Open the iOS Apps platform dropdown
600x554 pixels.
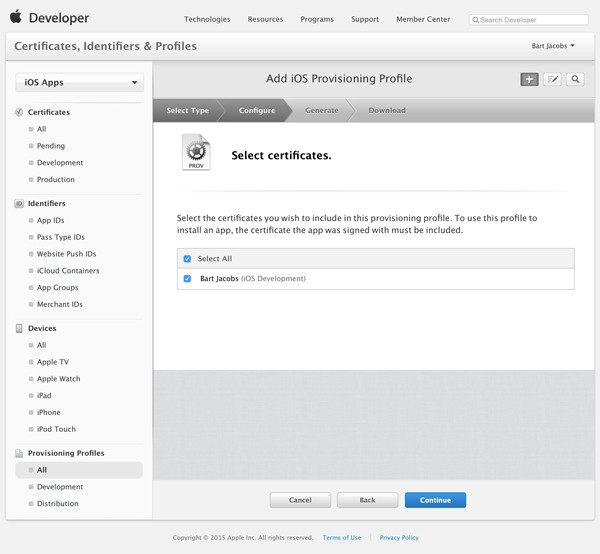[80, 82]
